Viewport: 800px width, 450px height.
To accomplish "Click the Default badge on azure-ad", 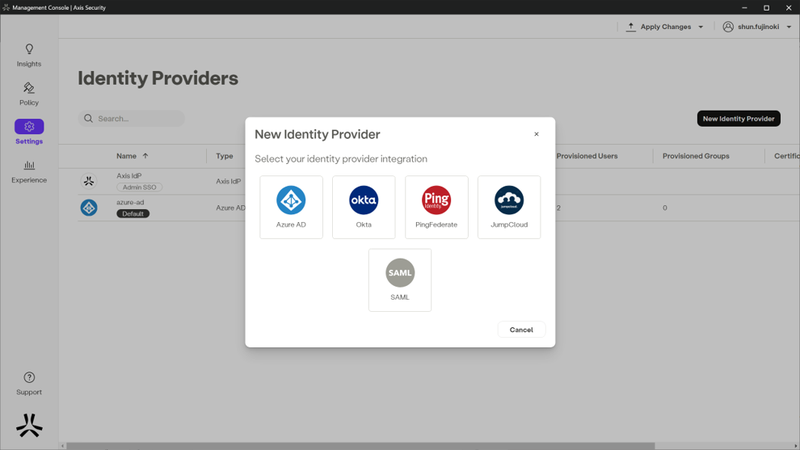I will [x=133, y=214].
